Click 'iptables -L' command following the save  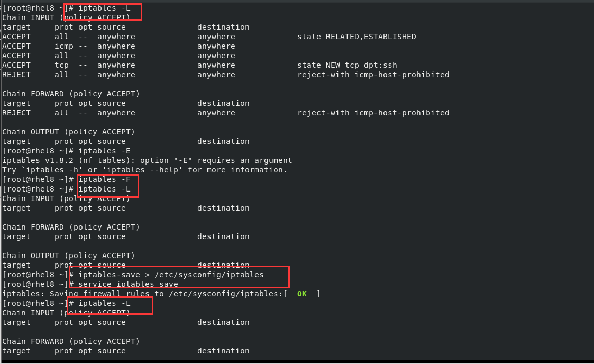point(104,303)
